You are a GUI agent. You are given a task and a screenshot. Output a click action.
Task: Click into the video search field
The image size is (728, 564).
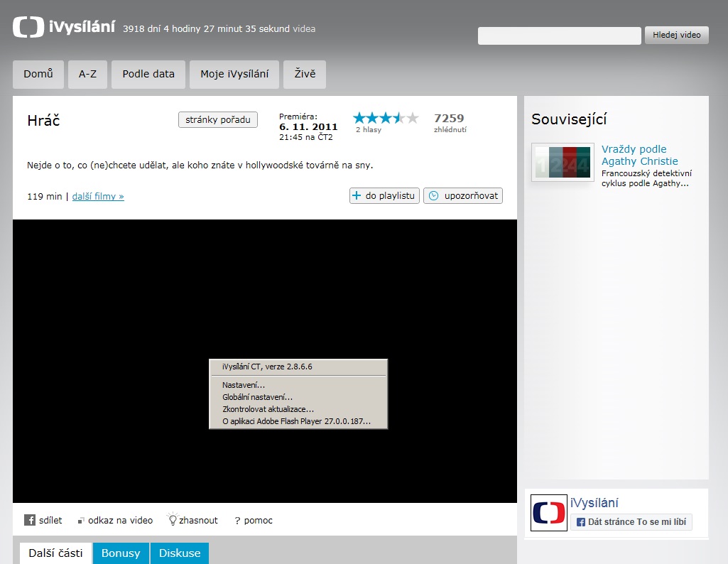559,36
